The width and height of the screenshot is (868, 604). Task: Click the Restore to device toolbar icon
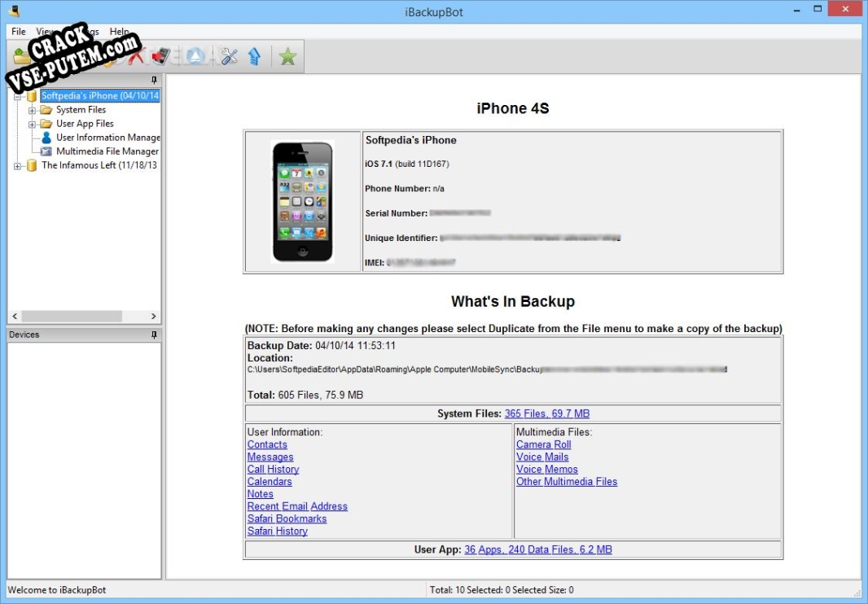[161, 56]
